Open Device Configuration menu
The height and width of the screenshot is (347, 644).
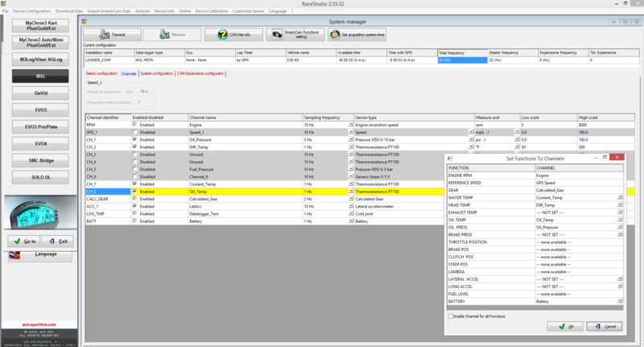32,11
